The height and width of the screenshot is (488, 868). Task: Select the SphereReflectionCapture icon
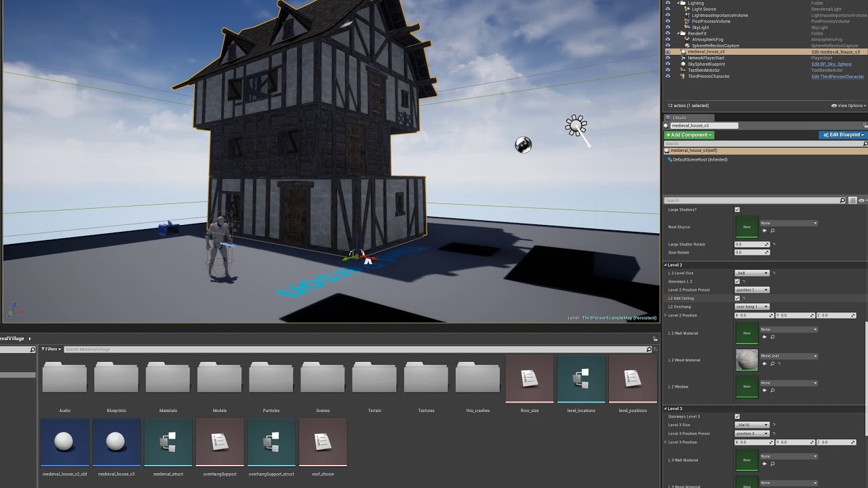(687, 46)
